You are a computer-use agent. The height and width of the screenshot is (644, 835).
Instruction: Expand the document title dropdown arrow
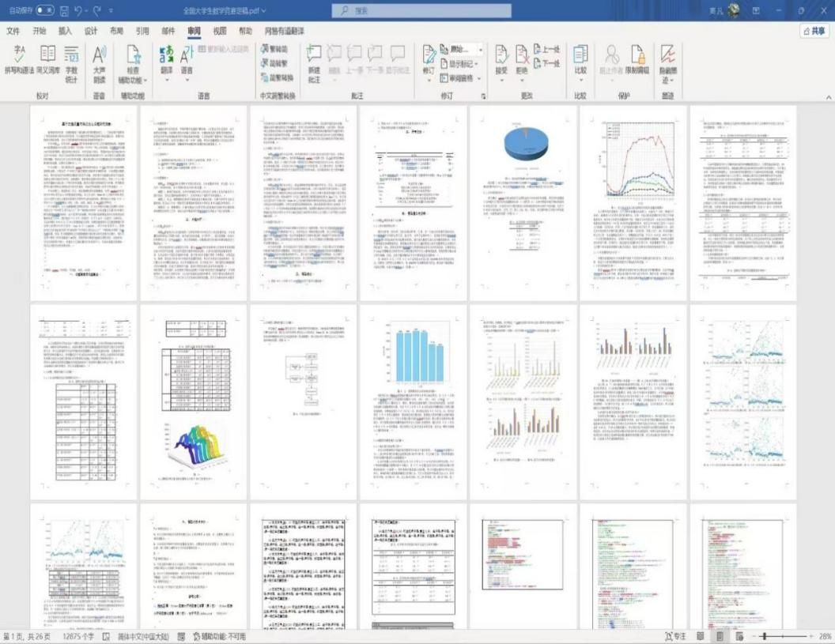263,10
